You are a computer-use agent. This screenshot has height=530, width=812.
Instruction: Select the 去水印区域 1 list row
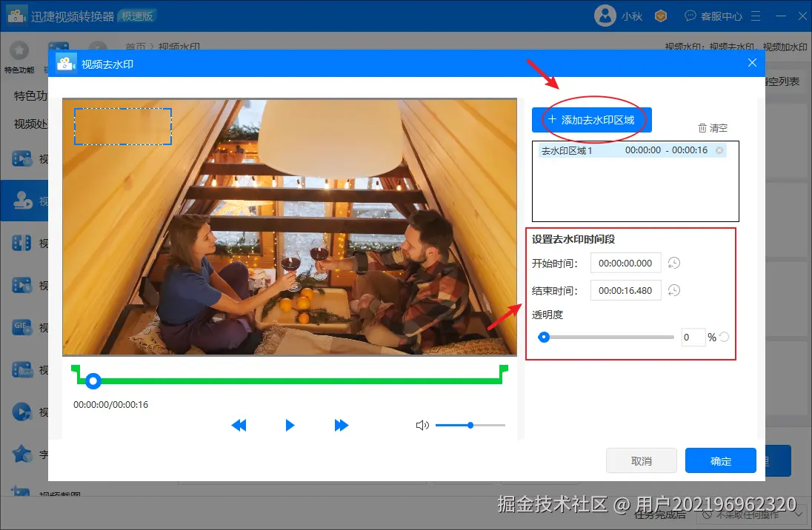click(632, 150)
